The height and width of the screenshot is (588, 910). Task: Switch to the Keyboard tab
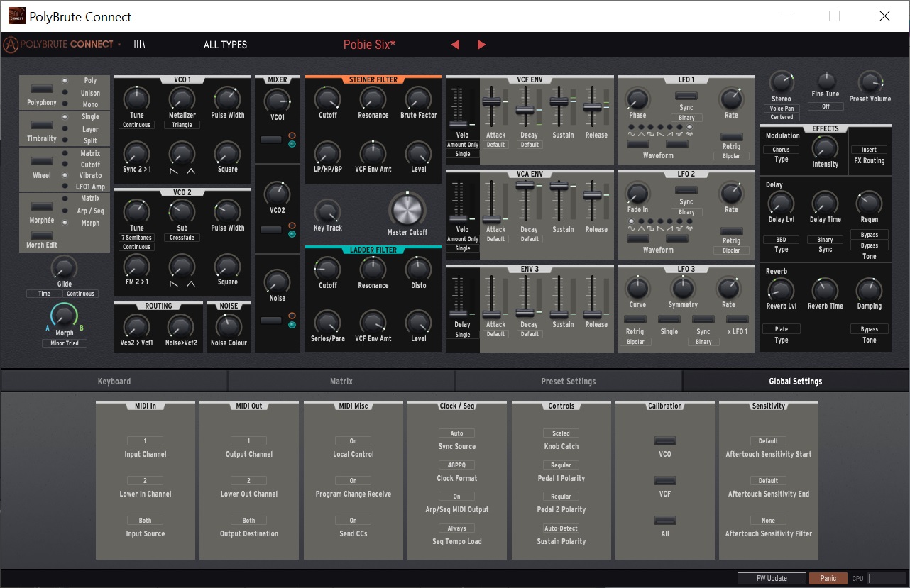click(114, 381)
